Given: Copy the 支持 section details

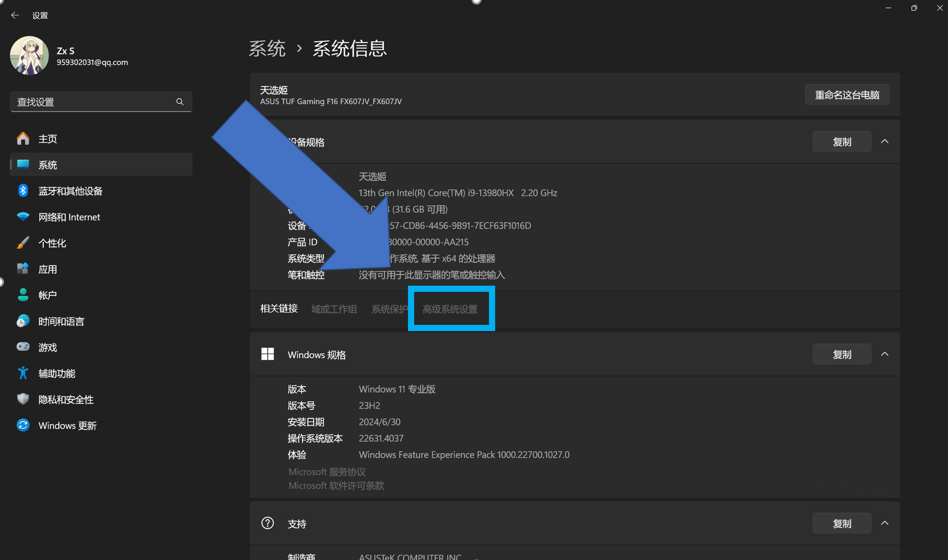Looking at the screenshot, I should click(x=842, y=523).
